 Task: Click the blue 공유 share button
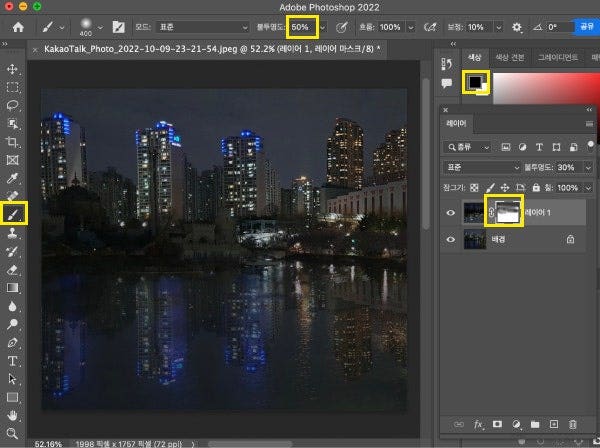click(586, 27)
